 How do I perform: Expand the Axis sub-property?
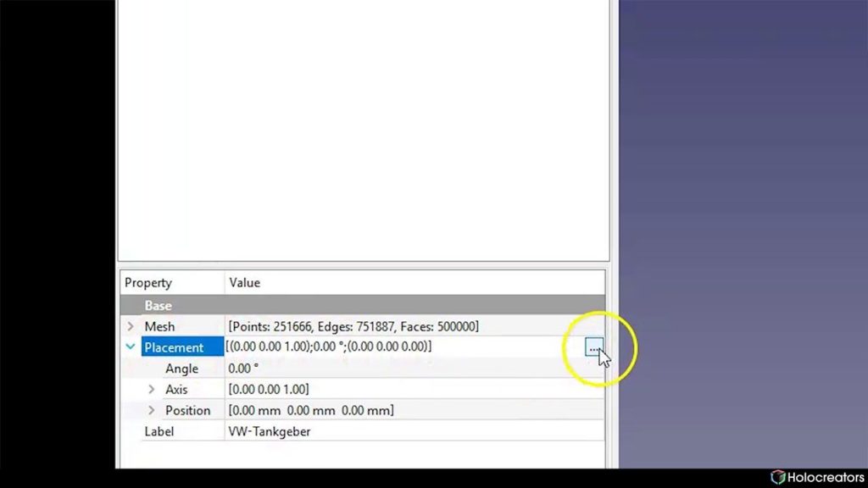coord(151,390)
